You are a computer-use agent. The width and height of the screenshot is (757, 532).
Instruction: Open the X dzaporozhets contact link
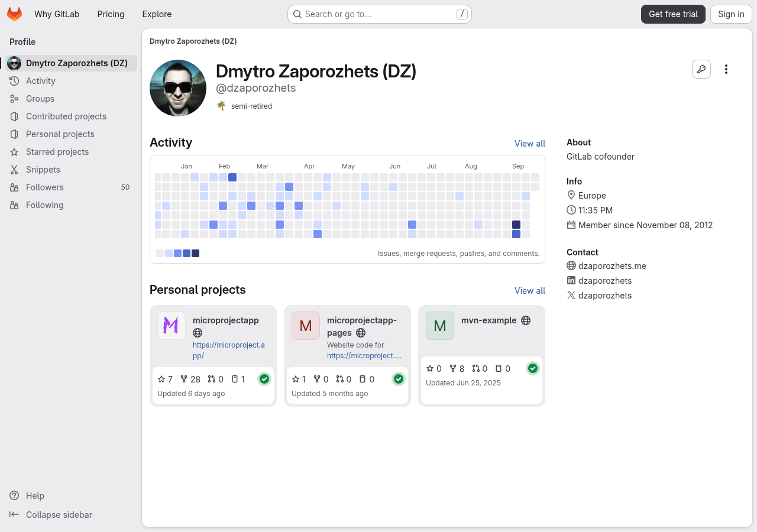click(x=605, y=296)
